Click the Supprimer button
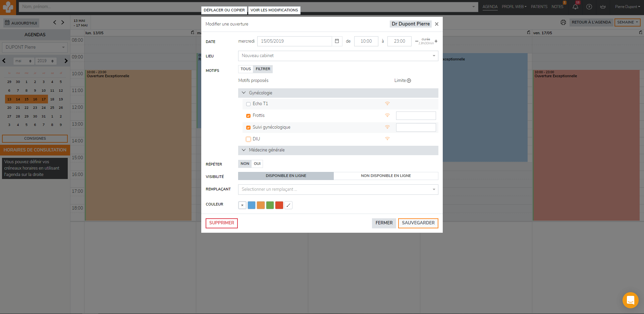 [x=221, y=223]
